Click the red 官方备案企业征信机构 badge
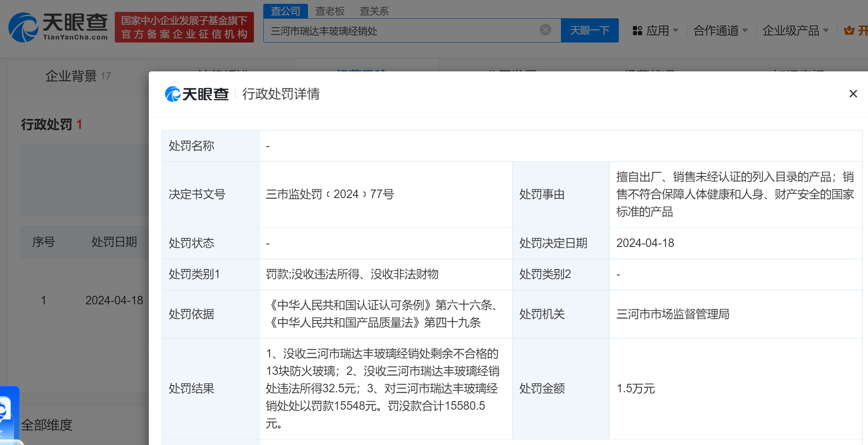 (x=184, y=27)
